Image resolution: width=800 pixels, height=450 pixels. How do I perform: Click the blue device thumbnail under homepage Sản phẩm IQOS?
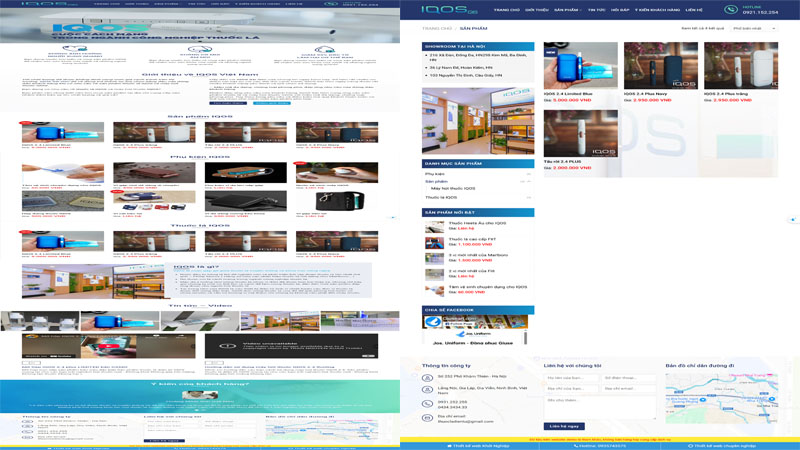(x=63, y=132)
